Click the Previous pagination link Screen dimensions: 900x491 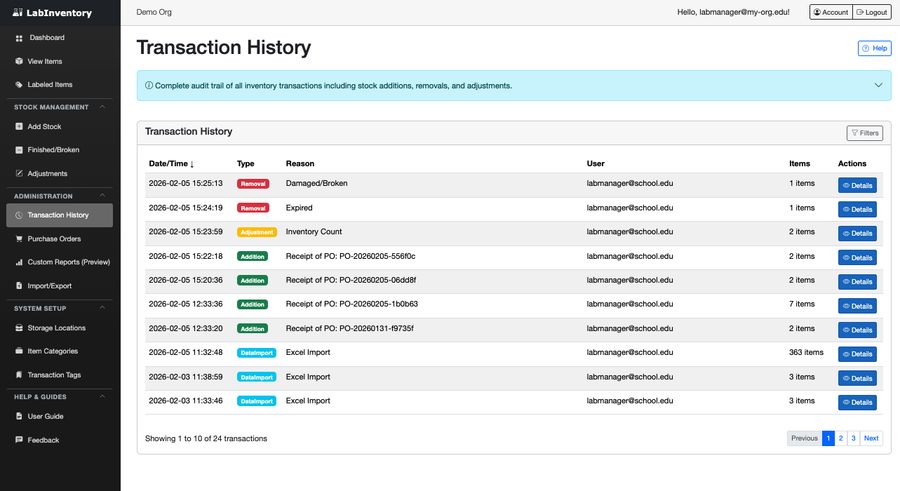[x=804, y=438]
